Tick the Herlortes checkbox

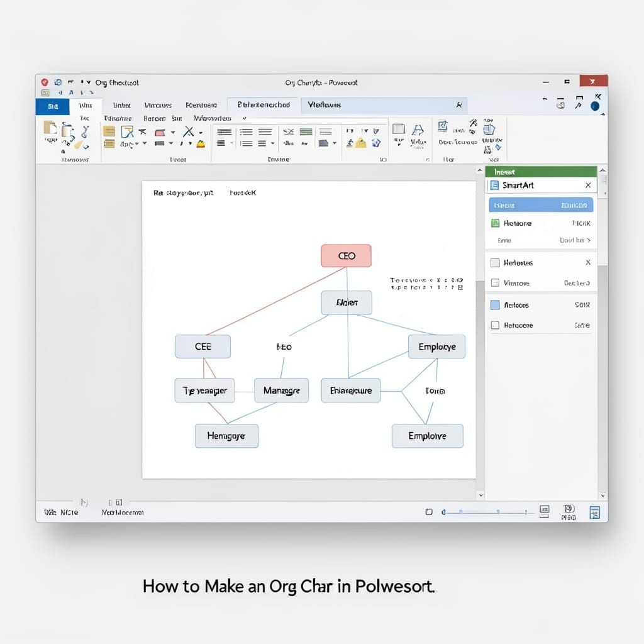coord(496,262)
